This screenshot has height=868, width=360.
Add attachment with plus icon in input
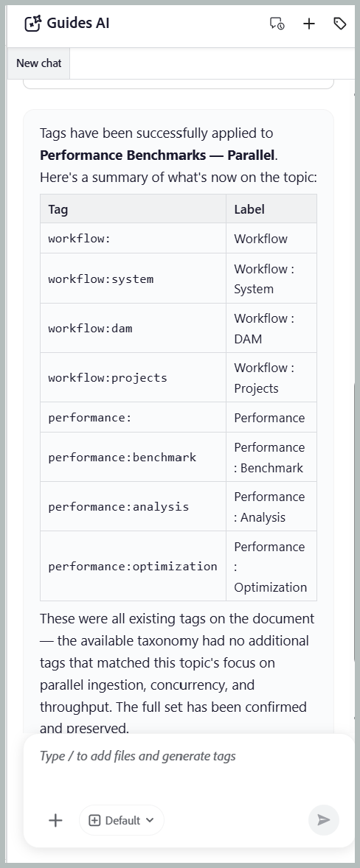coord(55,820)
